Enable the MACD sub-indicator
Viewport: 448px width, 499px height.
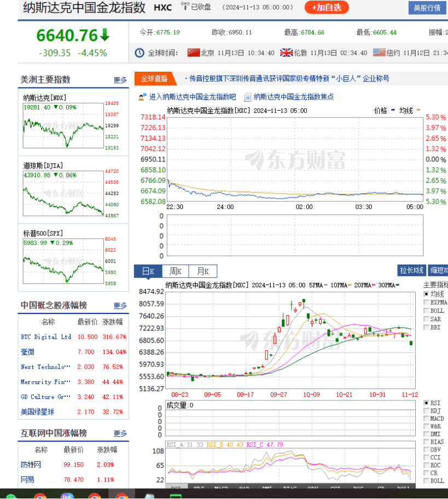(x=426, y=419)
